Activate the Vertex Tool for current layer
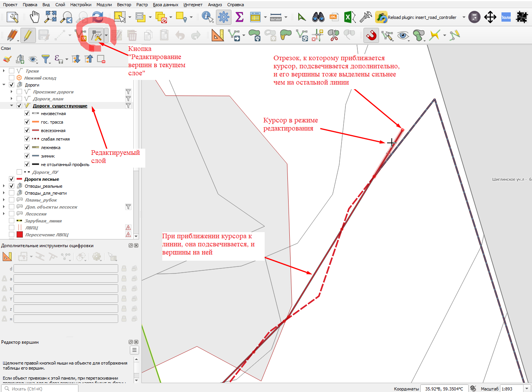532x392 pixels. pos(96,36)
